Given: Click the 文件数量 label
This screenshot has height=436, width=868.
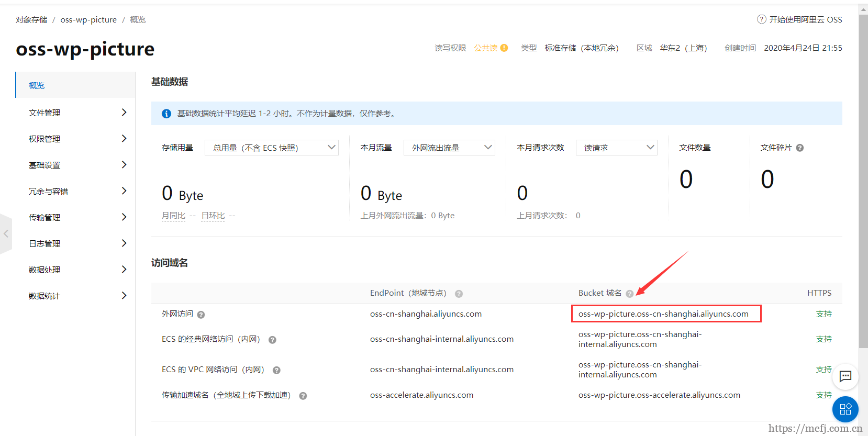Looking at the screenshot, I should tap(695, 148).
